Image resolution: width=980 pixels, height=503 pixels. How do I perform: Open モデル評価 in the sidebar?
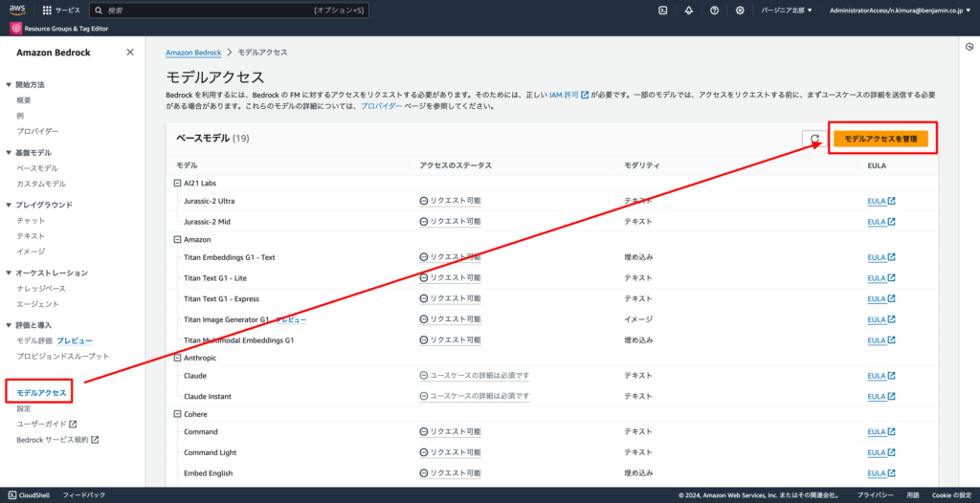pos(34,340)
